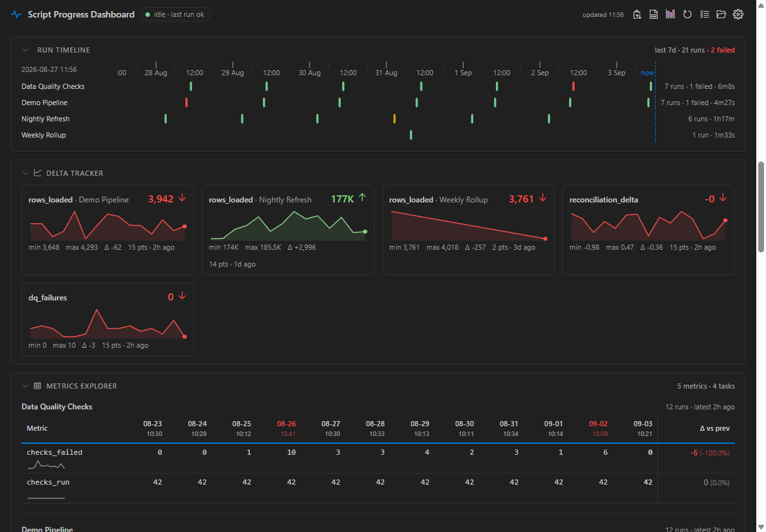Image resolution: width=766 pixels, height=532 pixels.
Task: Click the import/export clipboard icon in header
Action: (637, 15)
